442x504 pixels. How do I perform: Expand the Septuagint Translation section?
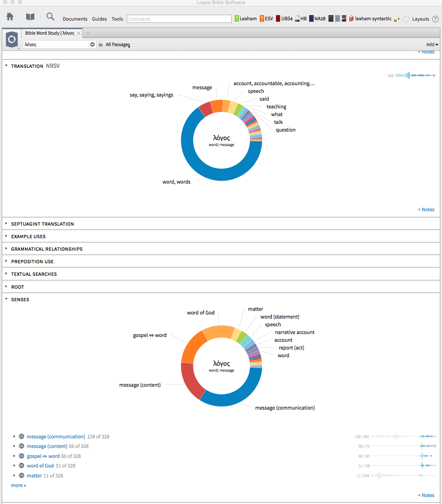click(x=6, y=223)
